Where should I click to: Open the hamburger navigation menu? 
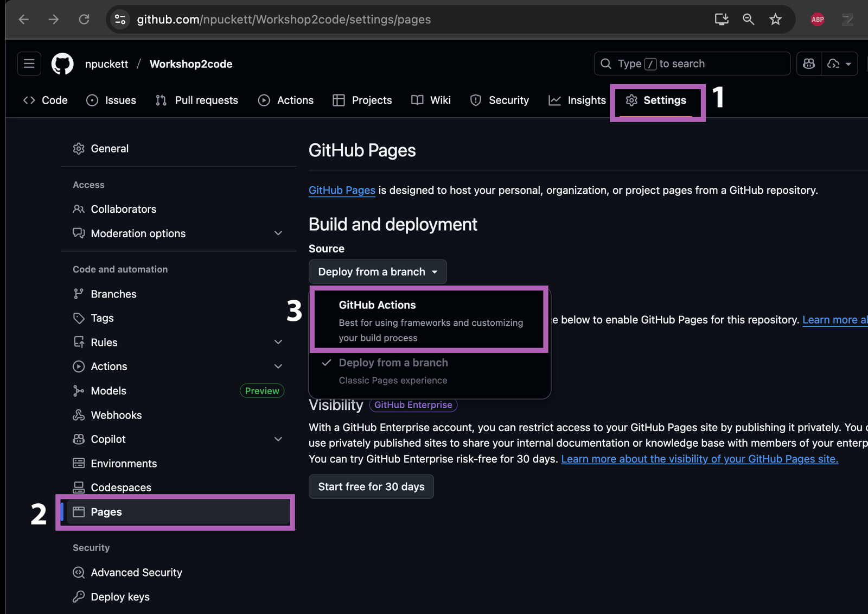[29, 64]
